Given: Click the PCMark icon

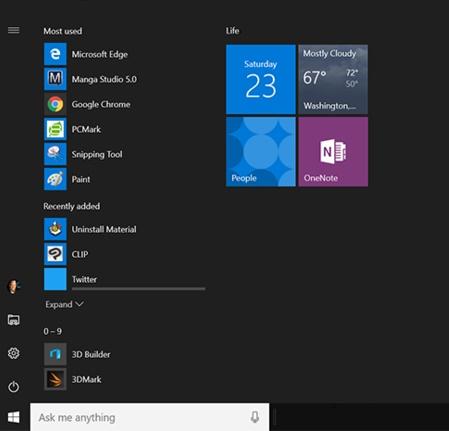Looking at the screenshot, I should pos(55,129).
